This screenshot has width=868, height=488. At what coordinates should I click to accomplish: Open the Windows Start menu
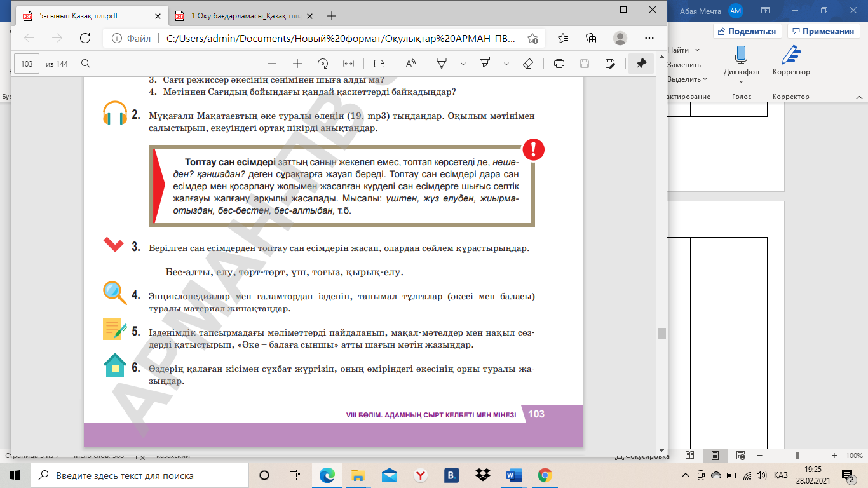pyautogui.click(x=15, y=475)
